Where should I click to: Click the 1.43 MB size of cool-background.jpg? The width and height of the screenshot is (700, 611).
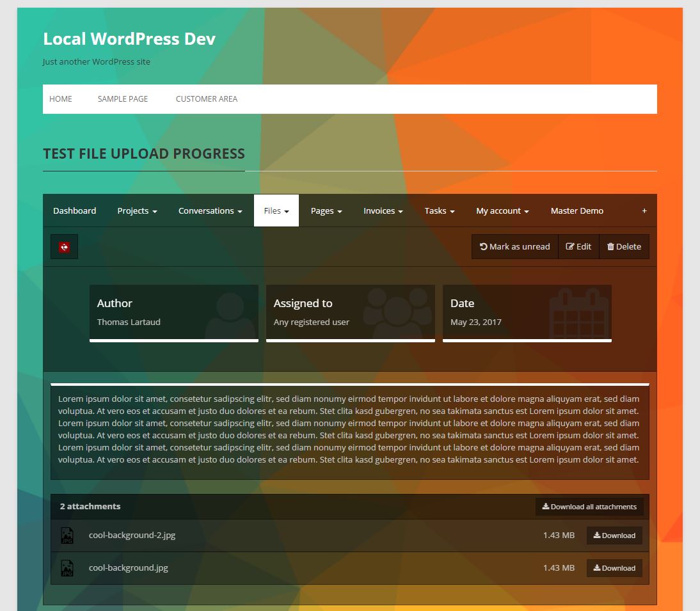click(559, 567)
